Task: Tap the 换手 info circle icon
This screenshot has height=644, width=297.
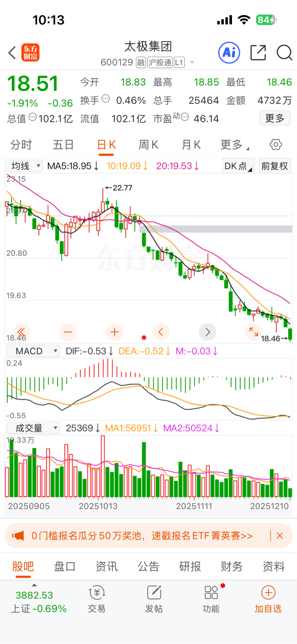Action: point(106,99)
